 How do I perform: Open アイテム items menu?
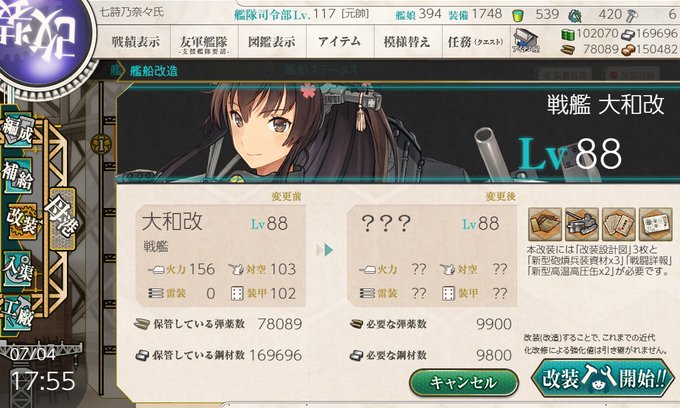pyautogui.click(x=340, y=42)
